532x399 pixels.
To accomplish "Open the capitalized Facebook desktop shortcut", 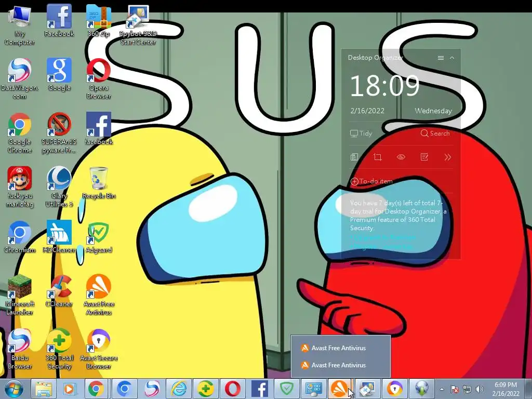I will (x=59, y=21).
